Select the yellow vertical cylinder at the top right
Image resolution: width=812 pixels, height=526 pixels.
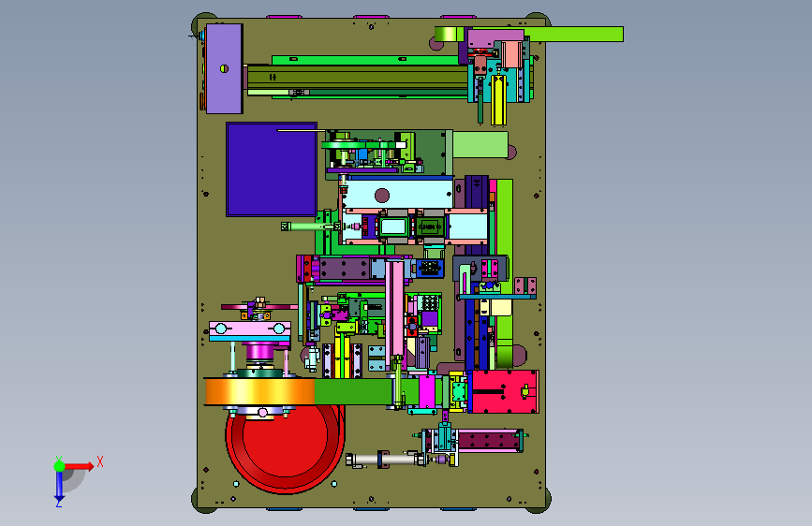click(498, 100)
